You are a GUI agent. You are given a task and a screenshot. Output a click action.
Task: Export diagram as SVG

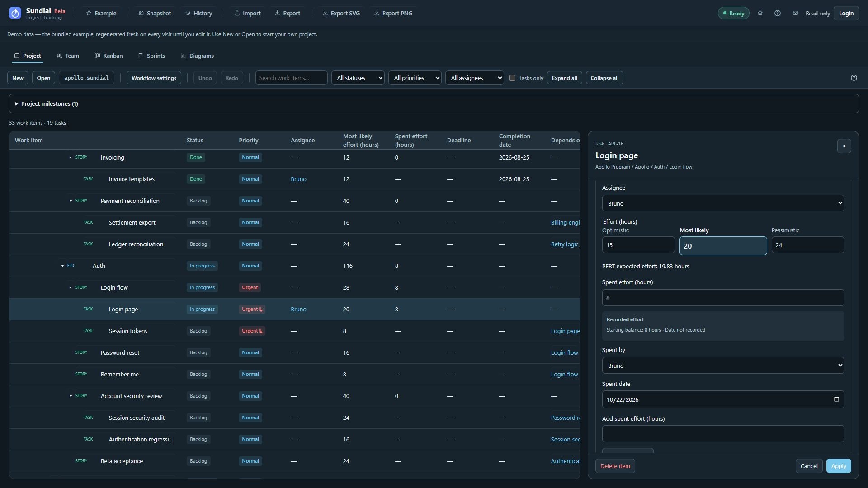point(341,13)
